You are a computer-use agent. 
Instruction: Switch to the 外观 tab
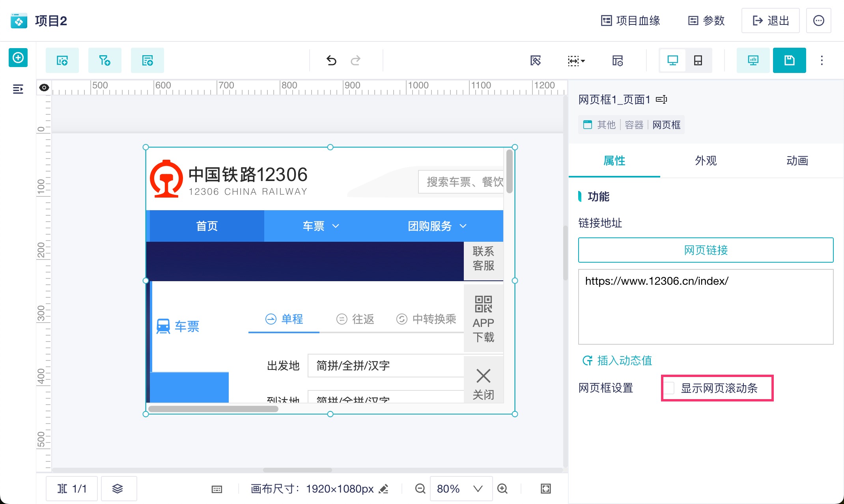tap(706, 161)
